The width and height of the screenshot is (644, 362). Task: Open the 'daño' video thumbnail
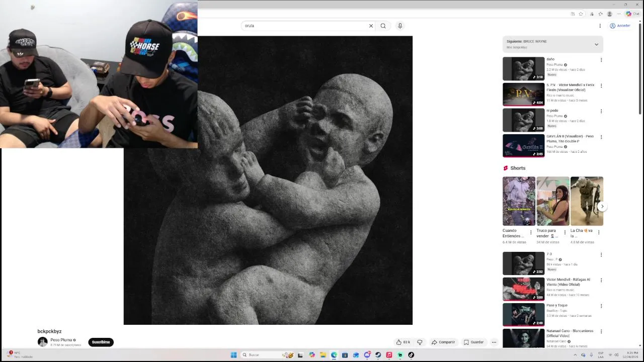(523, 69)
